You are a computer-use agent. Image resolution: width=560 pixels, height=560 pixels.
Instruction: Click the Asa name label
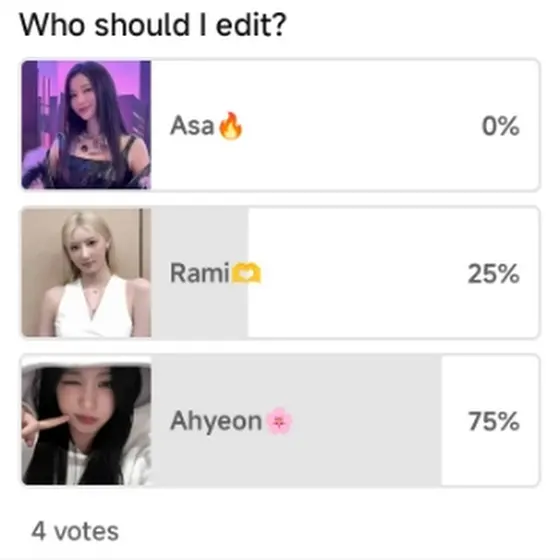point(192,126)
